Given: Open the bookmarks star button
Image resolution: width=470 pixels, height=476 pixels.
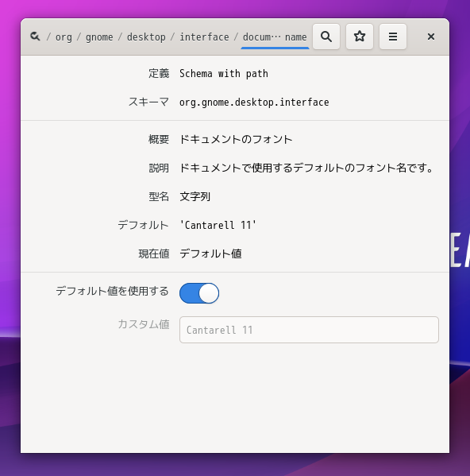Looking at the screenshot, I should point(360,37).
